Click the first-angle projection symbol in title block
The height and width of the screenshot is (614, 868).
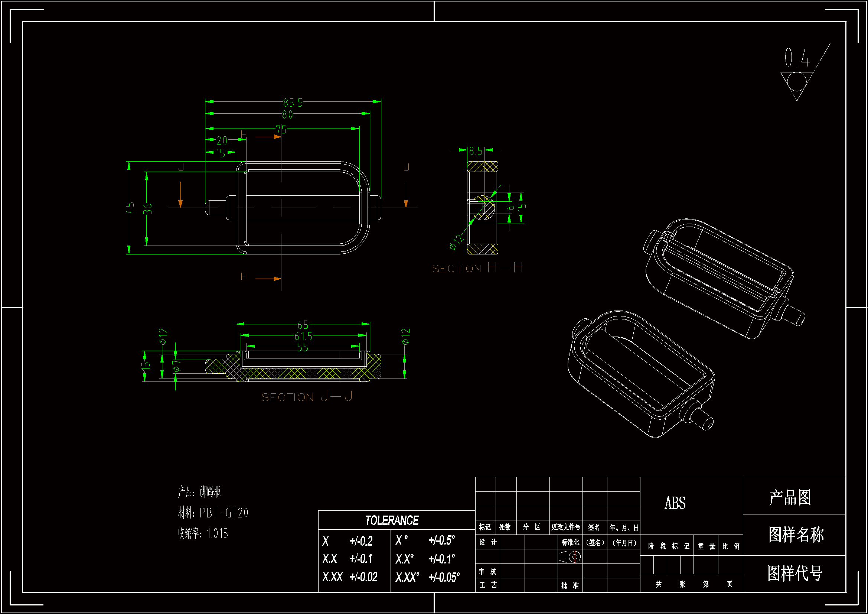point(570,557)
